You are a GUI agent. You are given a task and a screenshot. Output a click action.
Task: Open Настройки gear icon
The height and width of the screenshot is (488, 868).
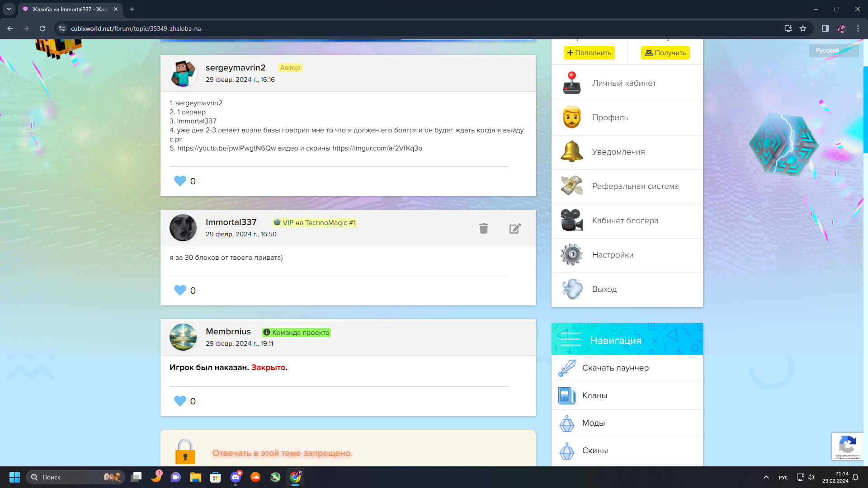click(572, 255)
